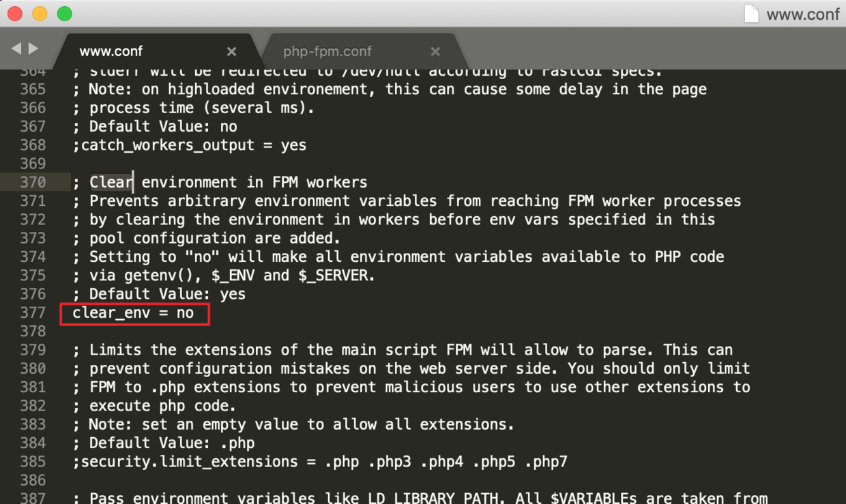Close the php-fpm.conf tab using its x icon

435,51
